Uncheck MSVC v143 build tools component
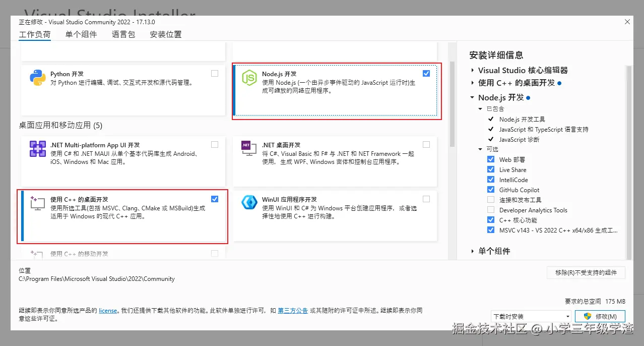 point(491,230)
